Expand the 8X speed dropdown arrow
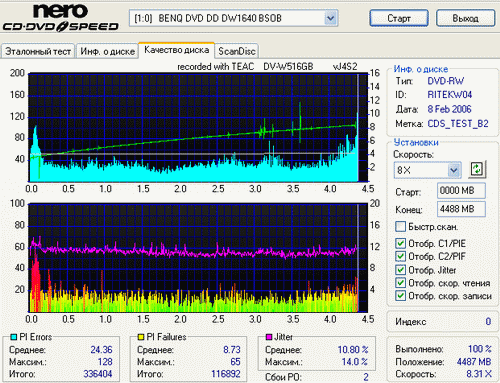 tap(454, 170)
